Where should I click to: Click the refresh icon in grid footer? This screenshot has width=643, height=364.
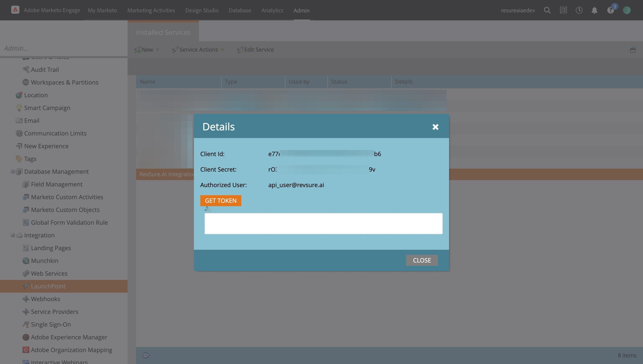tap(146, 355)
